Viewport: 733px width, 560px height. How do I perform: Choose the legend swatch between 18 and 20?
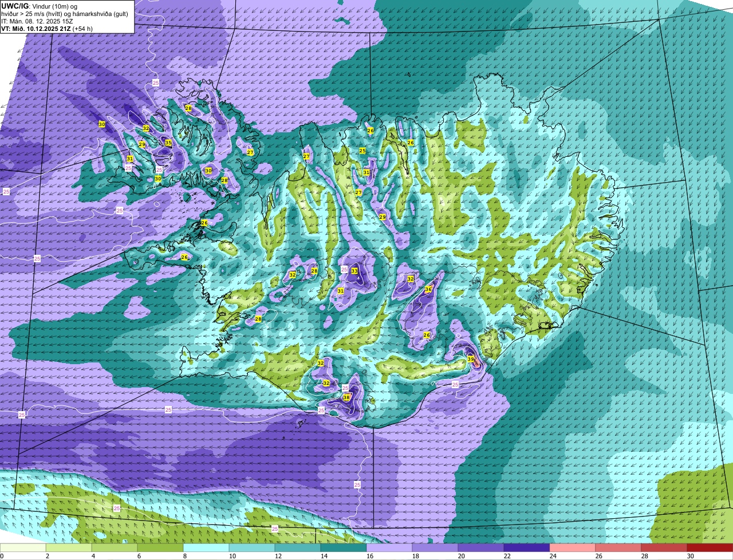click(435, 548)
